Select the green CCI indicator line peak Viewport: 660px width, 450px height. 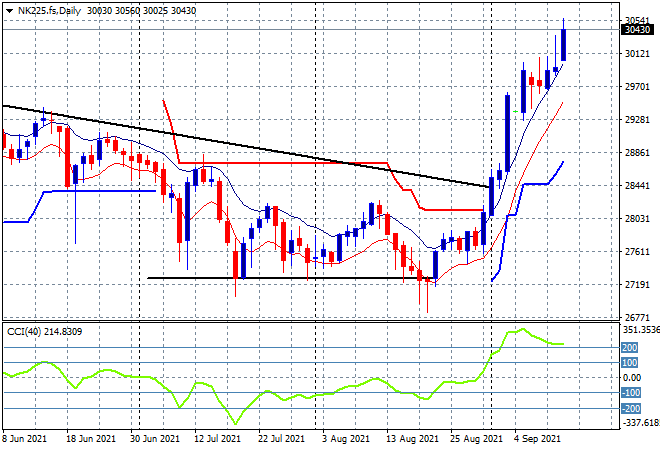point(522,330)
